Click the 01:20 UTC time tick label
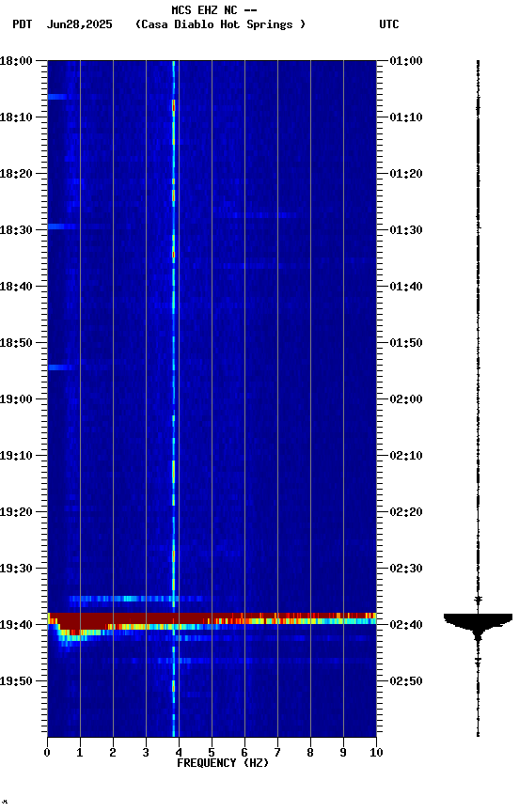Screen dimensions: 519x812 pyautogui.click(x=406, y=174)
